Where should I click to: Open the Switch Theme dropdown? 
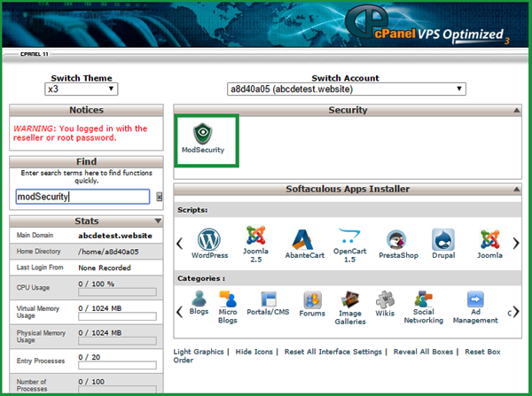tap(81, 89)
